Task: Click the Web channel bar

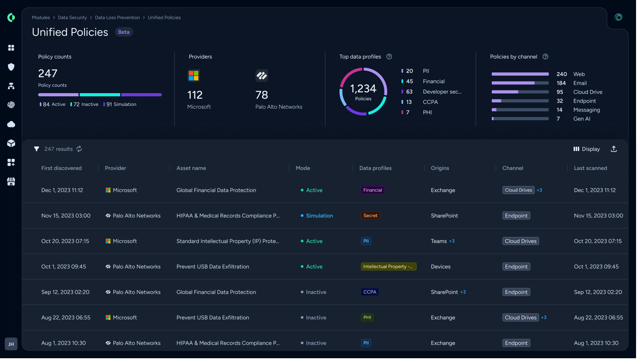Action: 526,75
